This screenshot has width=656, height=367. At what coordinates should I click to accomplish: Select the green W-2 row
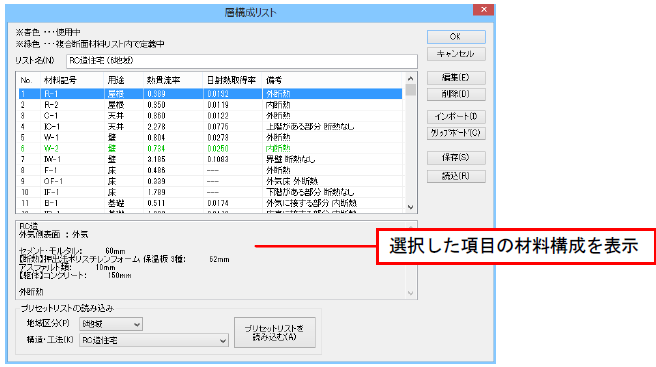[210, 148]
